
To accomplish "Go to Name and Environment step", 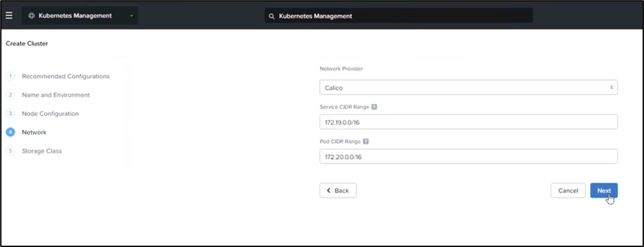I will [56, 95].
